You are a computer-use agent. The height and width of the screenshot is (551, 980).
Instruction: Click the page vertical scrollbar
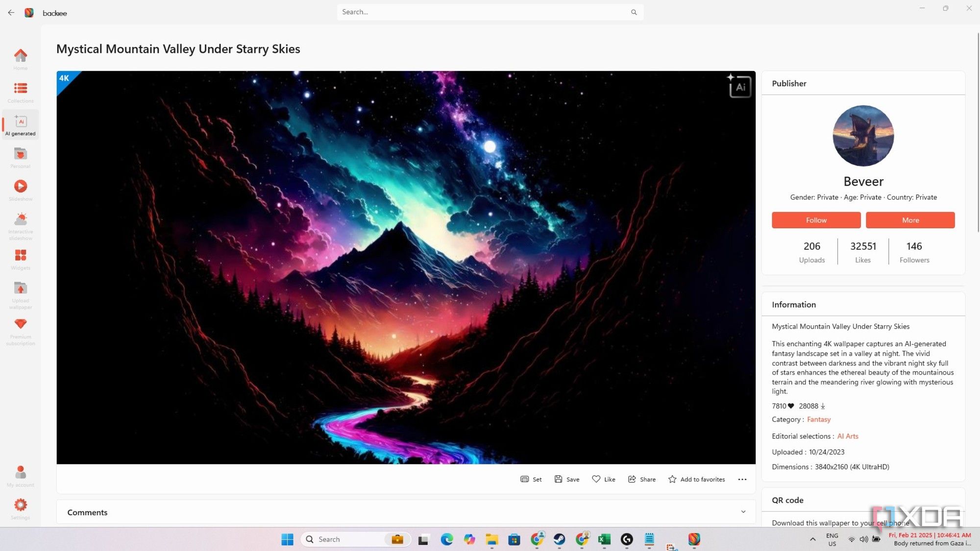[978, 132]
